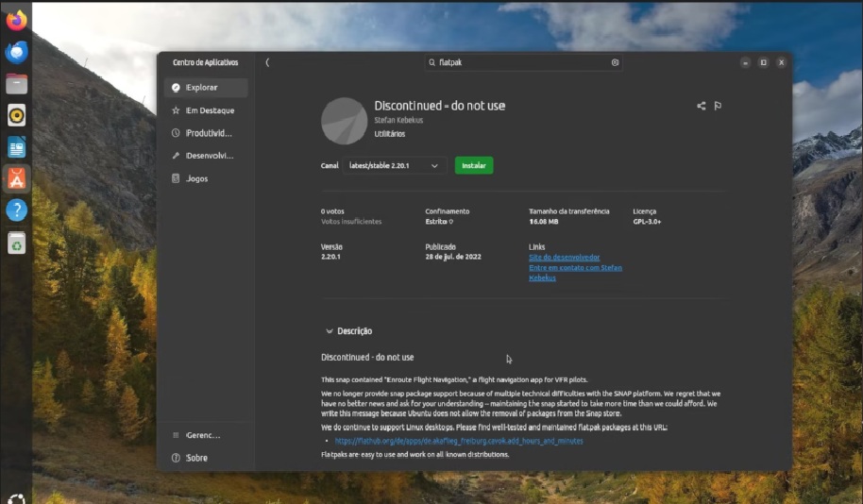The height and width of the screenshot is (504, 863).
Task: Open the flathub.org flatpak URL link
Action: click(458, 441)
